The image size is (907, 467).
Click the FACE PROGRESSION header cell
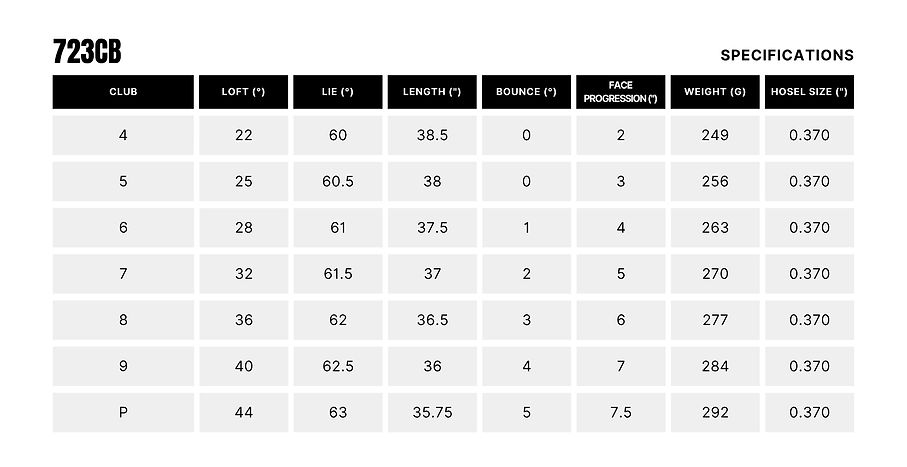coord(621,92)
